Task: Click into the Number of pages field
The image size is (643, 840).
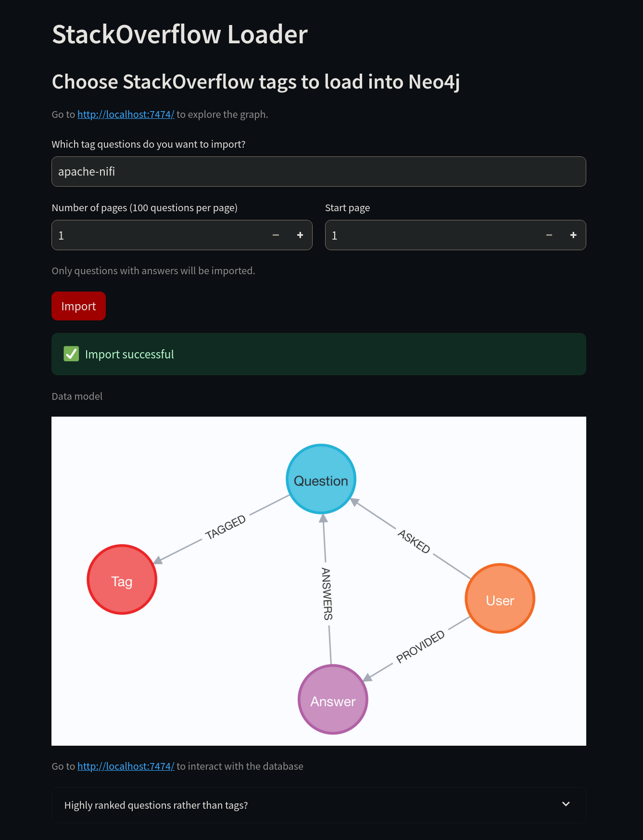Action: pyautogui.click(x=159, y=235)
